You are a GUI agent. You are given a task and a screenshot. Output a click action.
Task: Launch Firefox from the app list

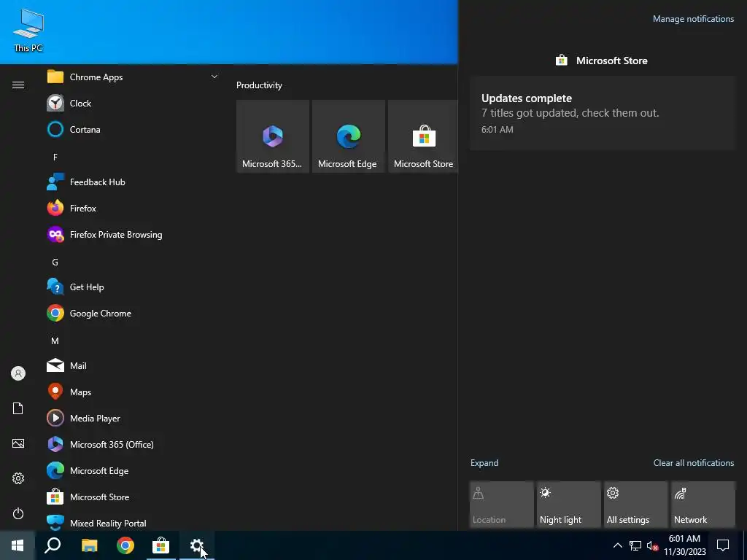133,208
